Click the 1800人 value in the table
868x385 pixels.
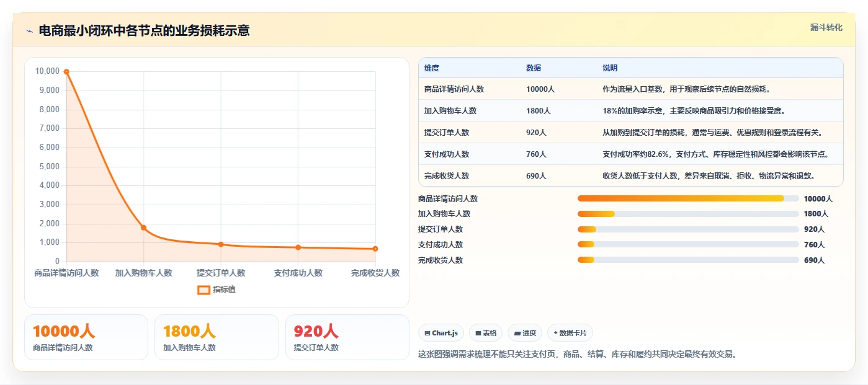coord(539,111)
